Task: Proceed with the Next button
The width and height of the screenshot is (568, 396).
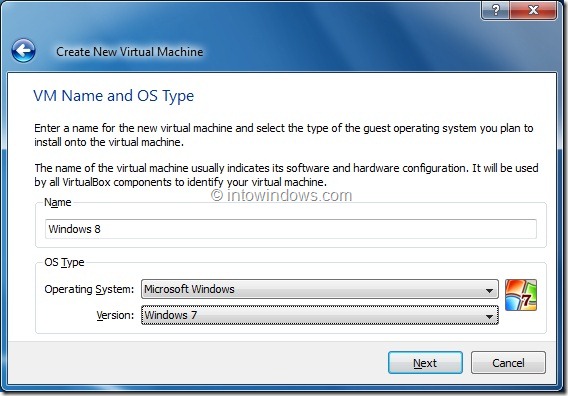Action: point(425,363)
